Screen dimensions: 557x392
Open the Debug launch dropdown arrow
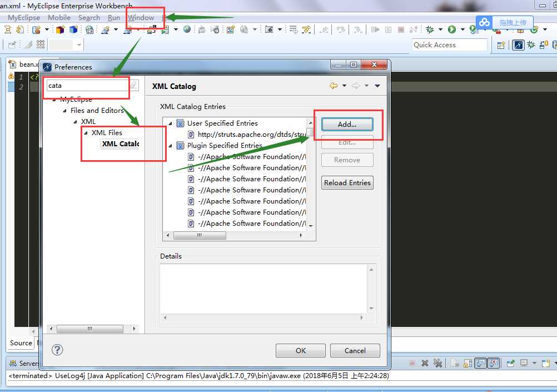440,29
